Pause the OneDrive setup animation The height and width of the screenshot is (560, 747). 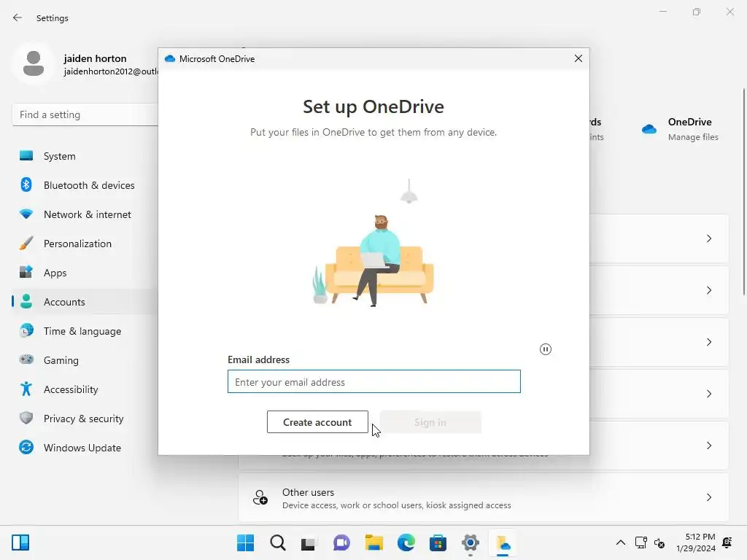[x=546, y=349]
